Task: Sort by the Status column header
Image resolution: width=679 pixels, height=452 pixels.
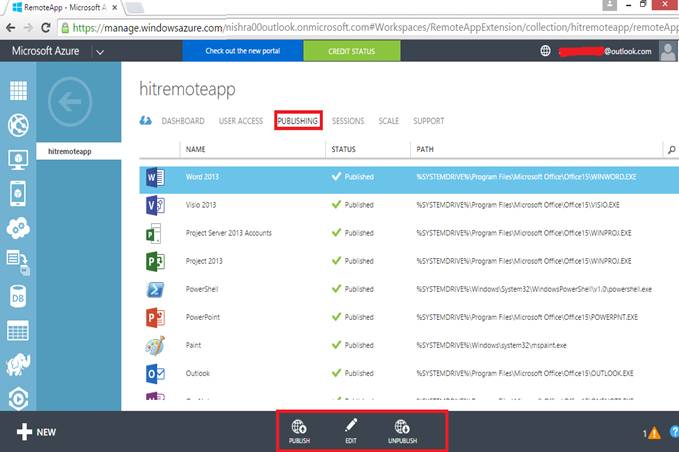Action: 343,149
